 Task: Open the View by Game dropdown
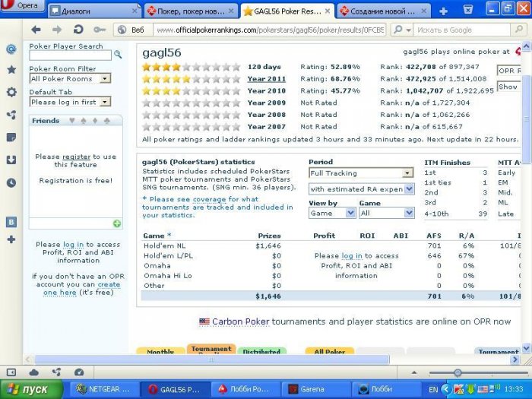tap(332, 213)
